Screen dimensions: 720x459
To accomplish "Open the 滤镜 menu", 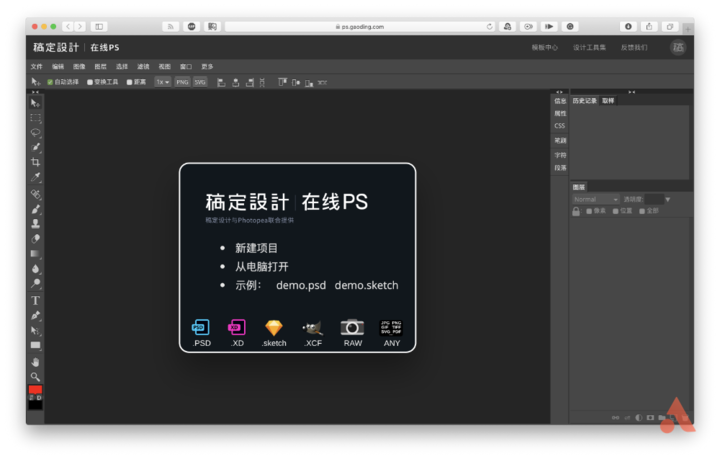I will click(x=143, y=67).
